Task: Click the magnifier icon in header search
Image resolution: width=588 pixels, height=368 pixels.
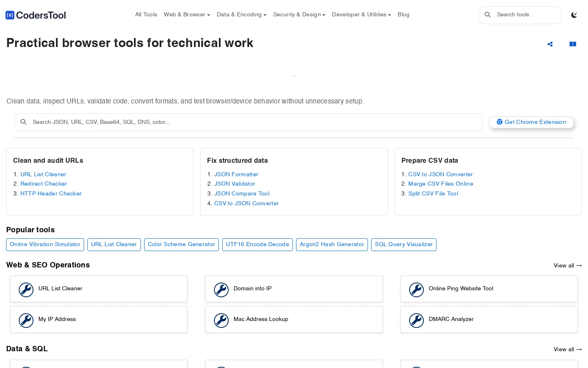Action: point(488,15)
